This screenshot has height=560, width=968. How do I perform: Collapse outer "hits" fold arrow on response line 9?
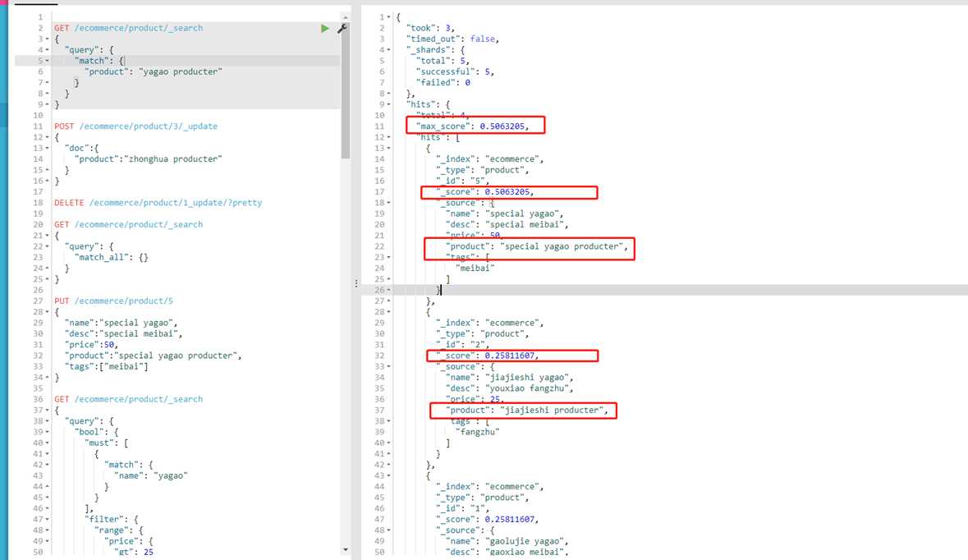pos(388,104)
